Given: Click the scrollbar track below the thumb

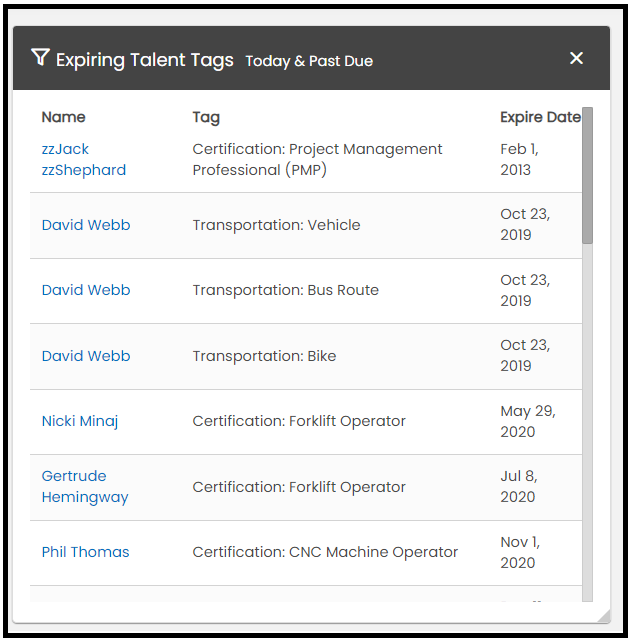Looking at the screenshot, I should (587, 420).
